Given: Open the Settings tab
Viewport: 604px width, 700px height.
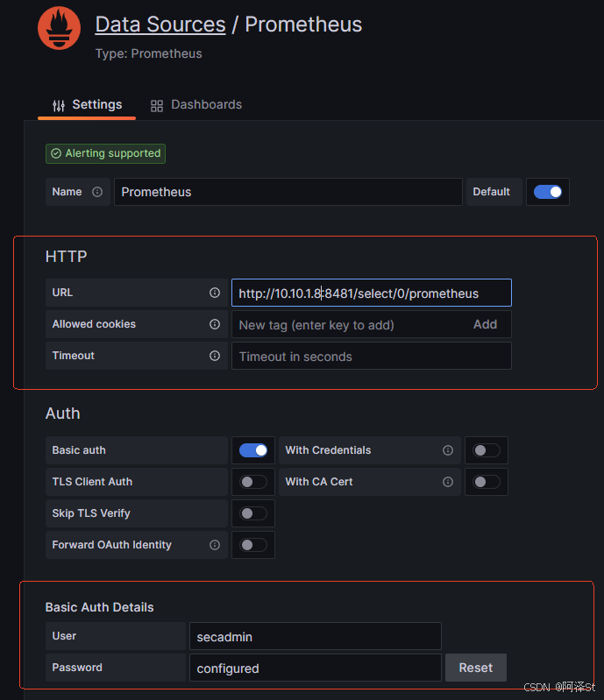Looking at the screenshot, I should 87,105.
